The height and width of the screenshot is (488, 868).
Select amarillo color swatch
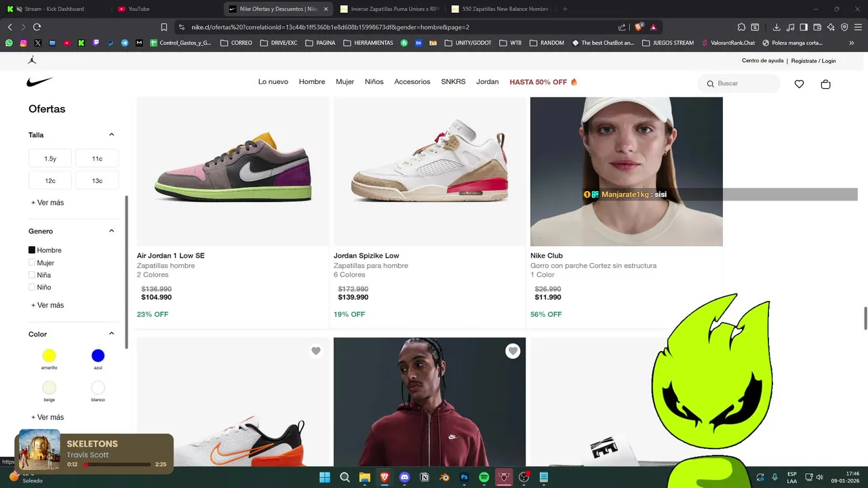tap(49, 355)
